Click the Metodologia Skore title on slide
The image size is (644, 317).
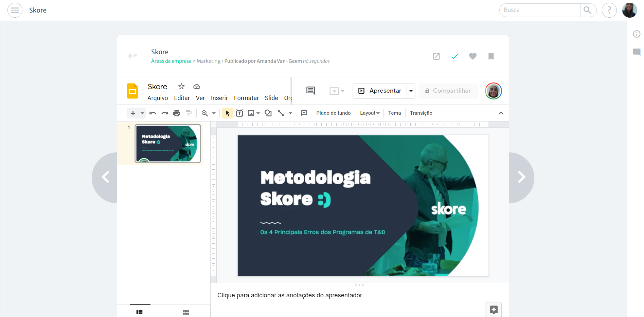point(316,188)
